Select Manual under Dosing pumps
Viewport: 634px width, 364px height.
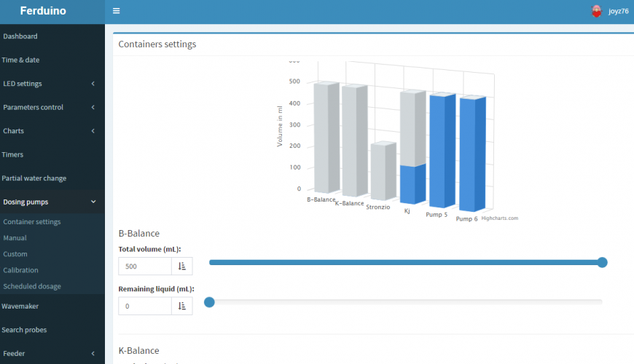[x=15, y=238]
